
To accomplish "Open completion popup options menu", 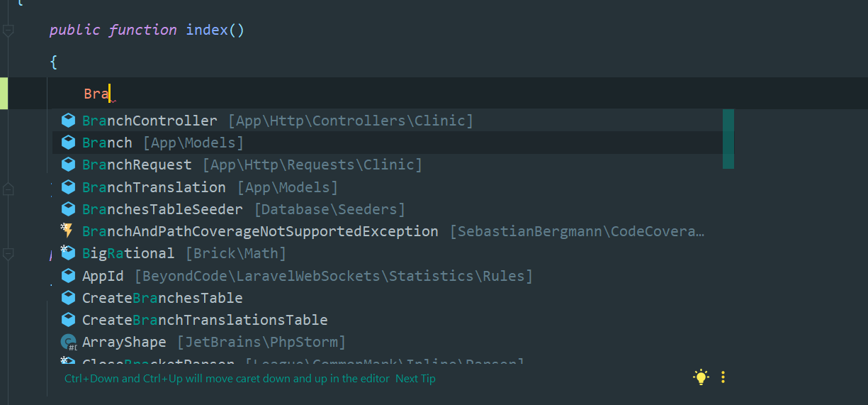I will pos(723,377).
